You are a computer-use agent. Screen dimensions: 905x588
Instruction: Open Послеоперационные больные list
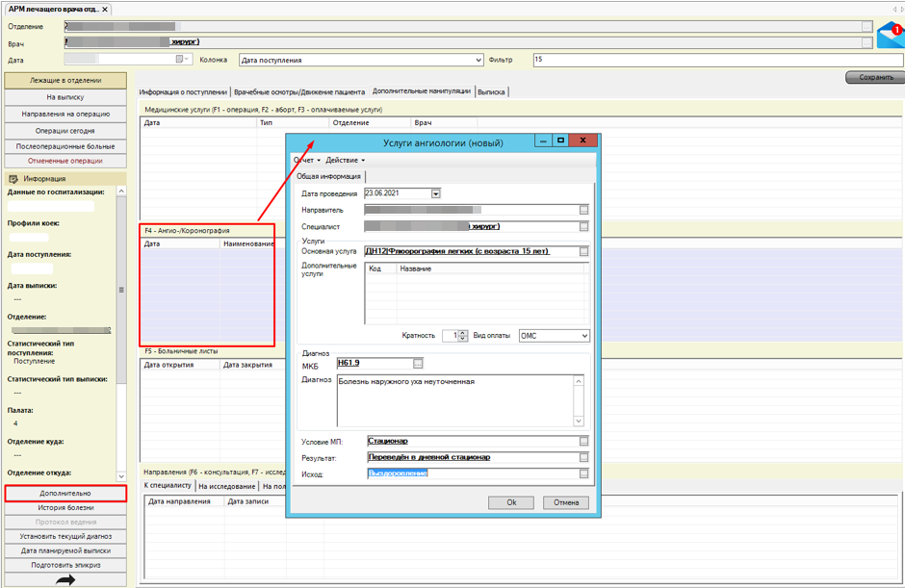tap(65, 146)
